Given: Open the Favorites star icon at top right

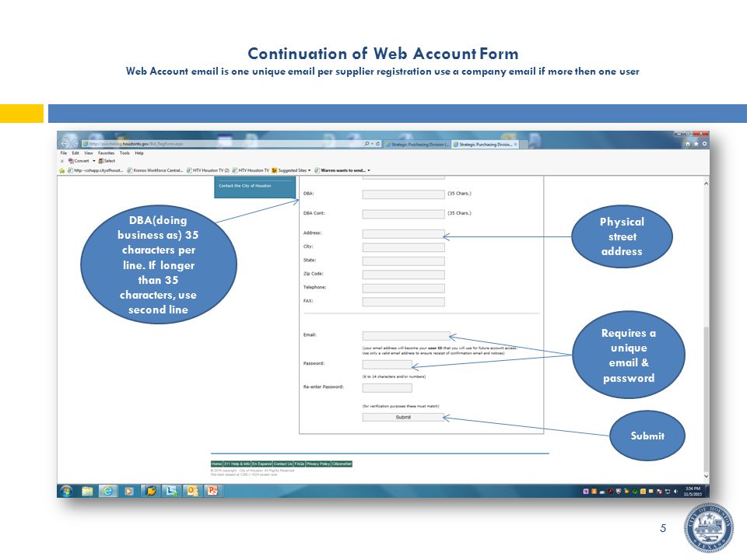Looking at the screenshot, I should 696,144.
